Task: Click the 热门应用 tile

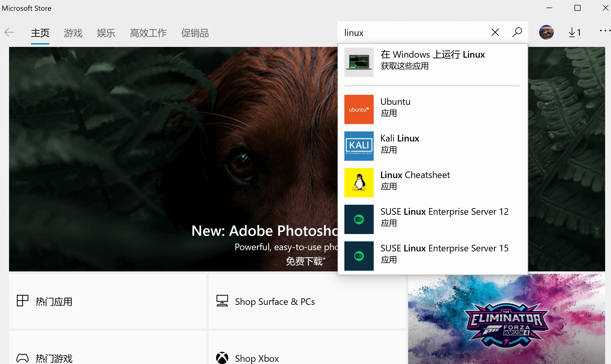Action: (x=108, y=301)
